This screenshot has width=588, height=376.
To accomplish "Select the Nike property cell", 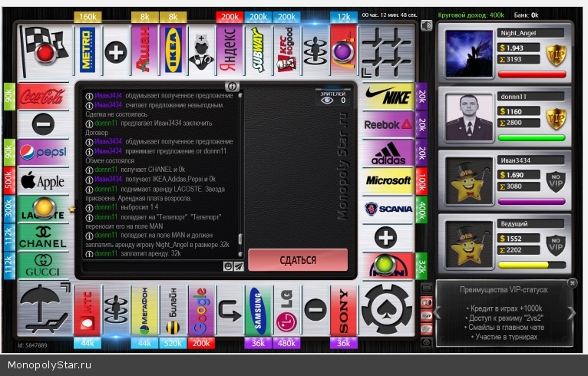I will click(388, 97).
